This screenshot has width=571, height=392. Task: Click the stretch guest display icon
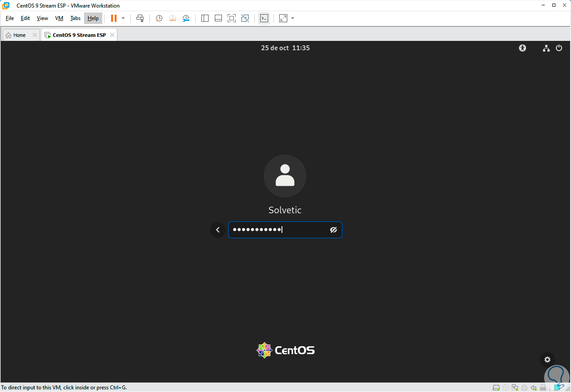(283, 18)
